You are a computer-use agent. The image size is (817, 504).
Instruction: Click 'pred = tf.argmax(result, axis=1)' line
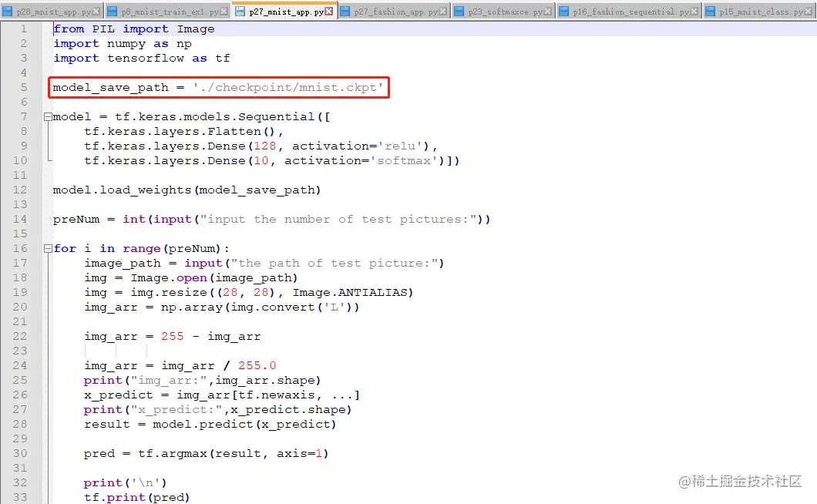207,453
